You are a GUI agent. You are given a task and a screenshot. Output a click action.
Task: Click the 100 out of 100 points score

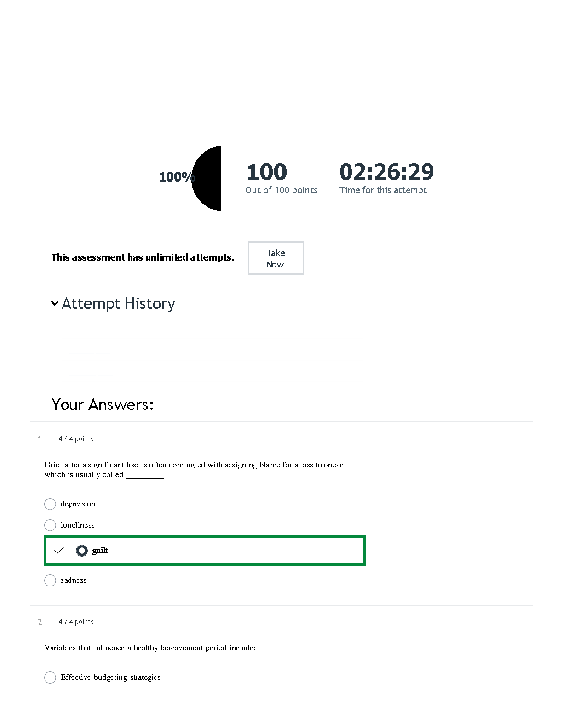click(267, 172)
